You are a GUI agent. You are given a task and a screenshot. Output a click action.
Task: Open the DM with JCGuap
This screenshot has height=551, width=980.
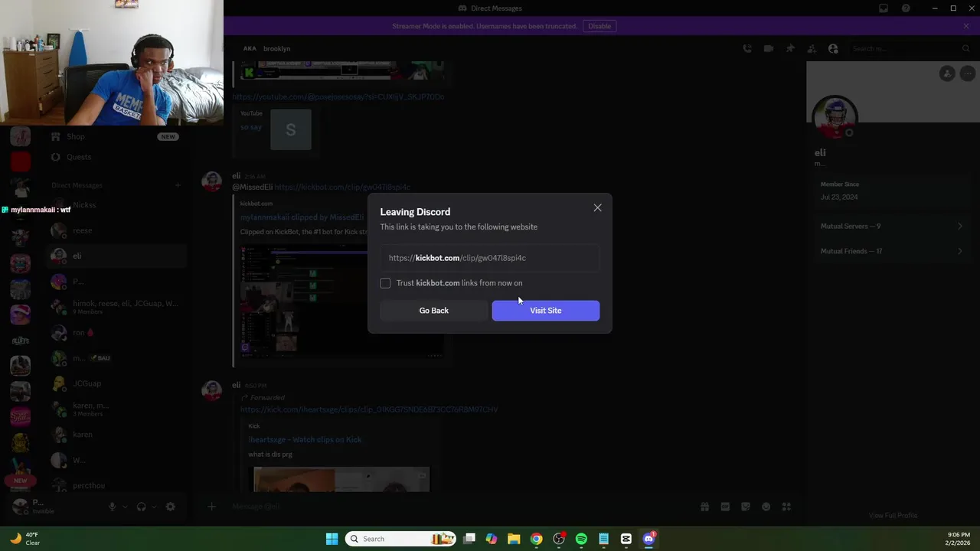[115, 383]
